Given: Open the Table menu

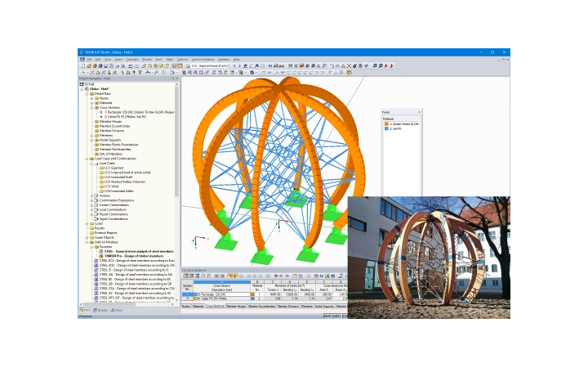Looking at the screenshot, I should pos(170,60).
